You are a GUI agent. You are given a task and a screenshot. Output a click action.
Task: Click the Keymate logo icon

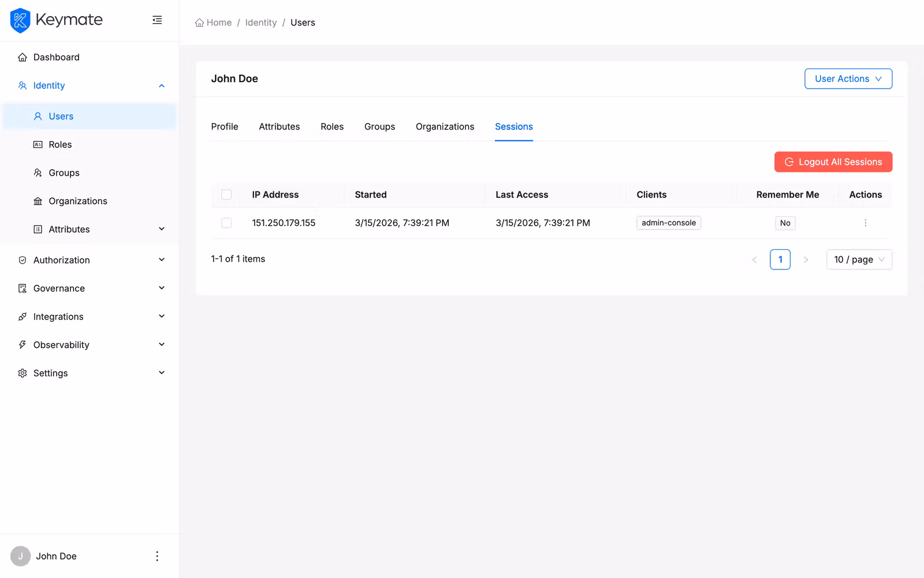point(20,20)
